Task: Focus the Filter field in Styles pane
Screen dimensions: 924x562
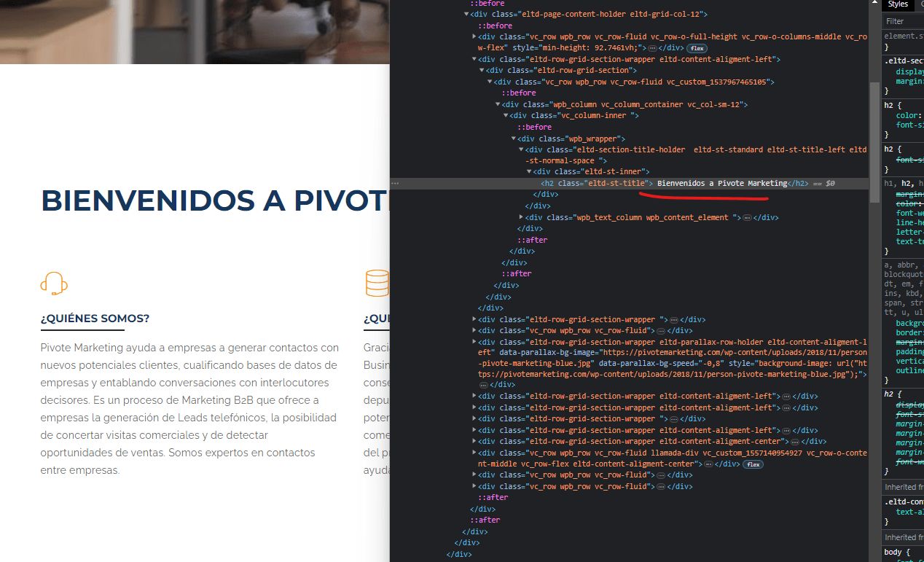Action: coord(904,22)
